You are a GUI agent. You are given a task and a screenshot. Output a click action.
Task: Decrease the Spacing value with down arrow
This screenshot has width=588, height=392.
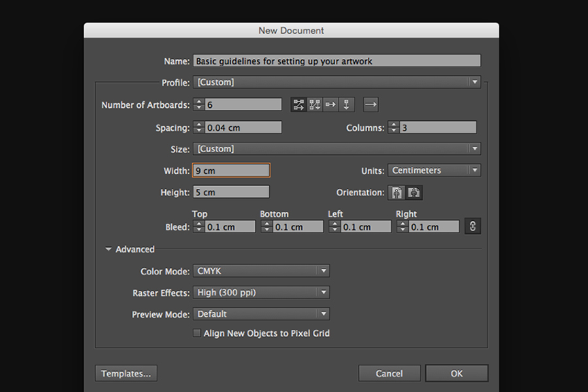(x=198, y=130)
